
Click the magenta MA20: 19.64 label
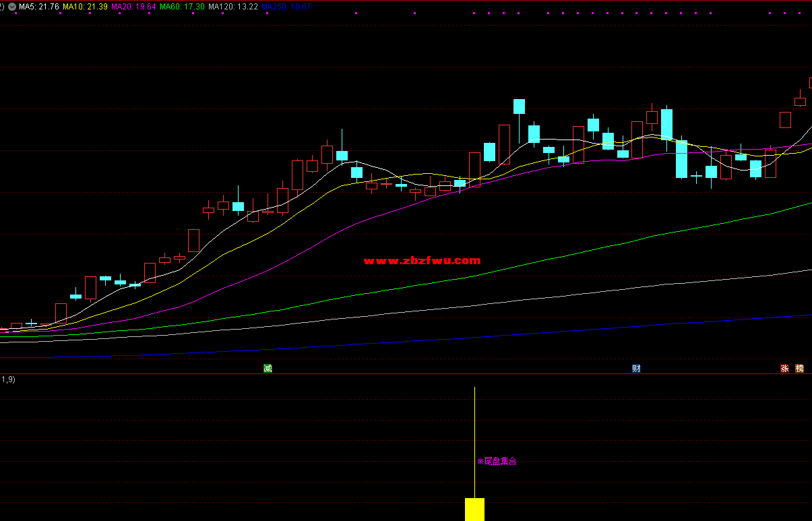(133, 6)
